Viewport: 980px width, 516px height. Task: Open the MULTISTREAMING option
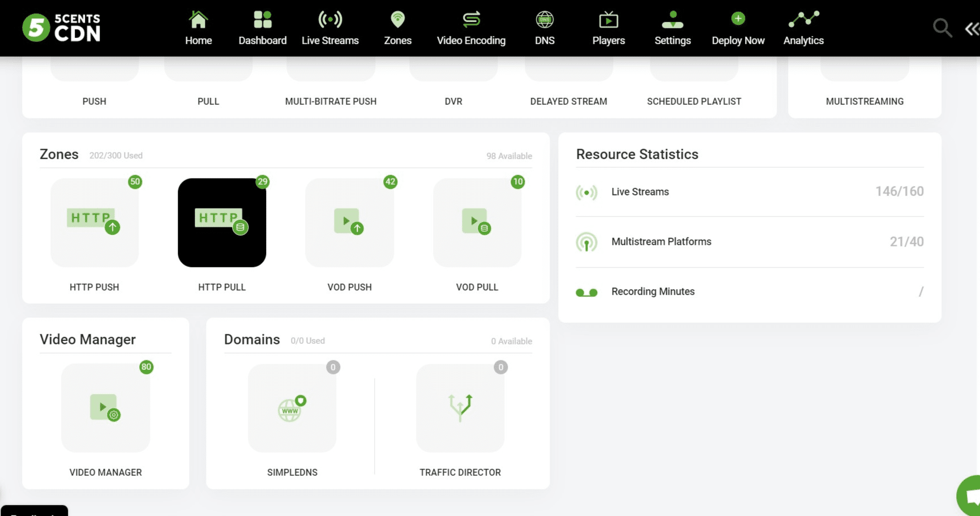point(865,101)
